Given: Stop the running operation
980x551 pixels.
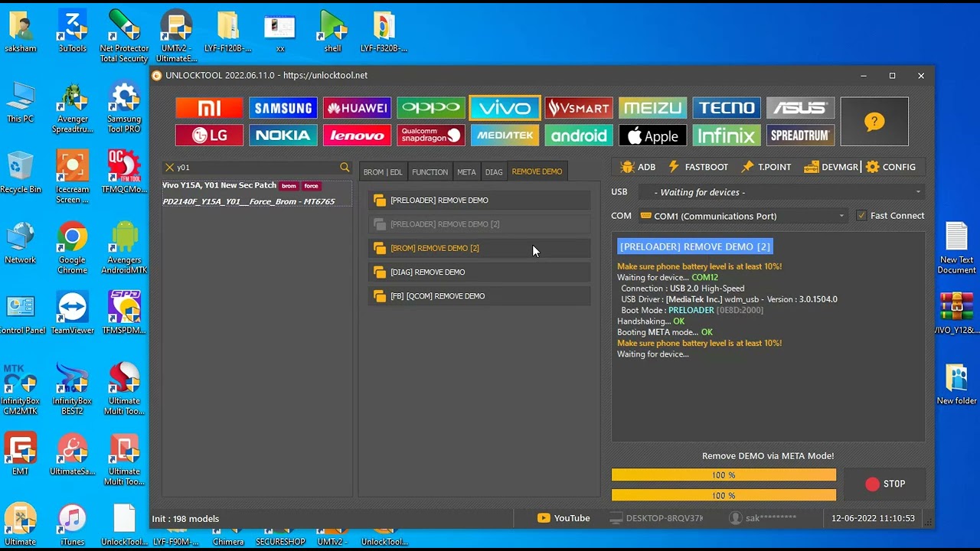Looking at the screenshot, I should pyautogui.click(x=885, y=484).
